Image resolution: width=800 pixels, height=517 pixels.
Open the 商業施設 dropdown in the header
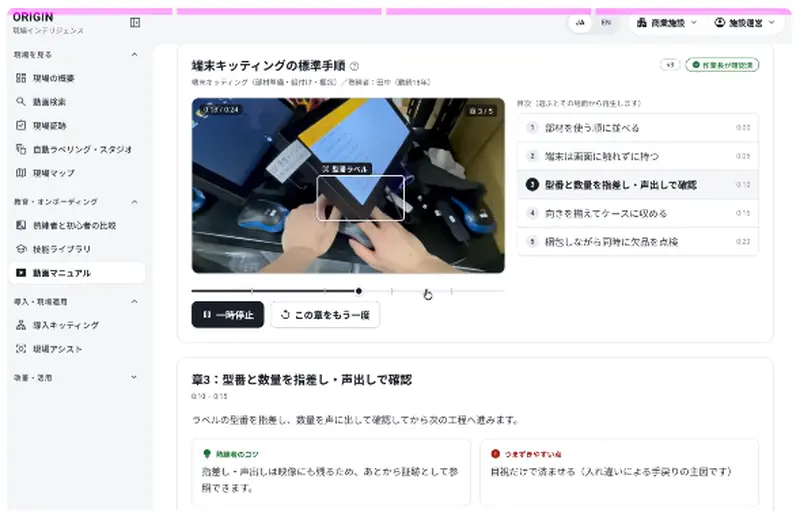(x=667, y=23)
